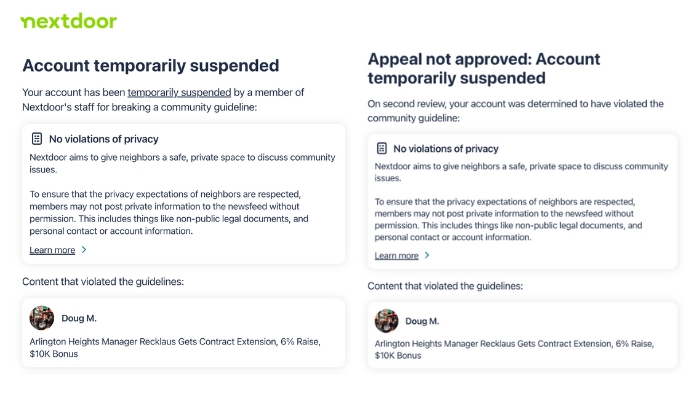Expand the chevron beside the appeal "Learn more"
Image resolution: width=700 pixels, height=400 pixels.
click(428, 256)
